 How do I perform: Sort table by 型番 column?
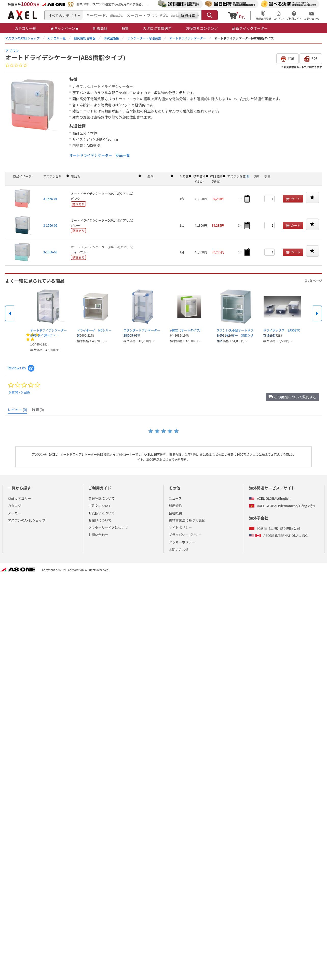[x=172, y=176]
